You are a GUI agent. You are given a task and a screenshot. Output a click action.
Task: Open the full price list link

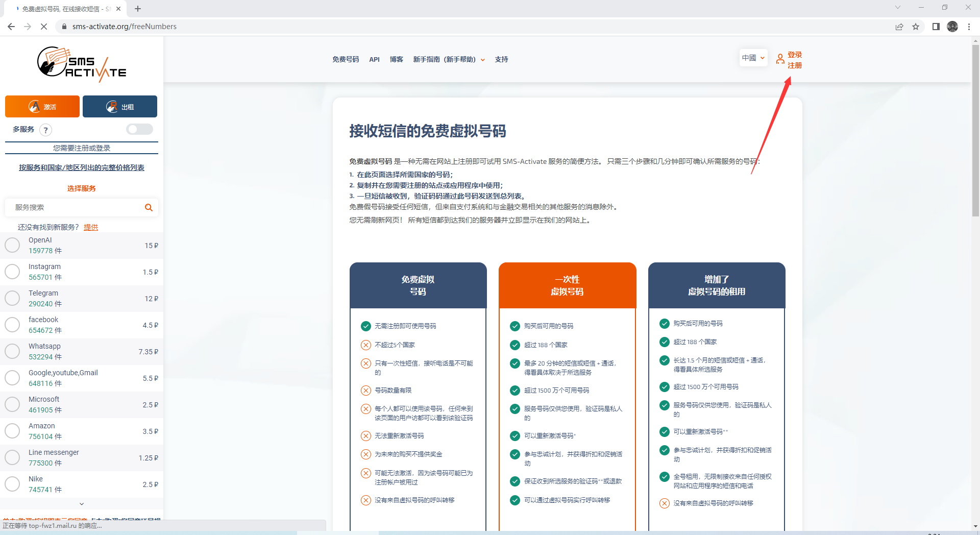click(81, 167)
